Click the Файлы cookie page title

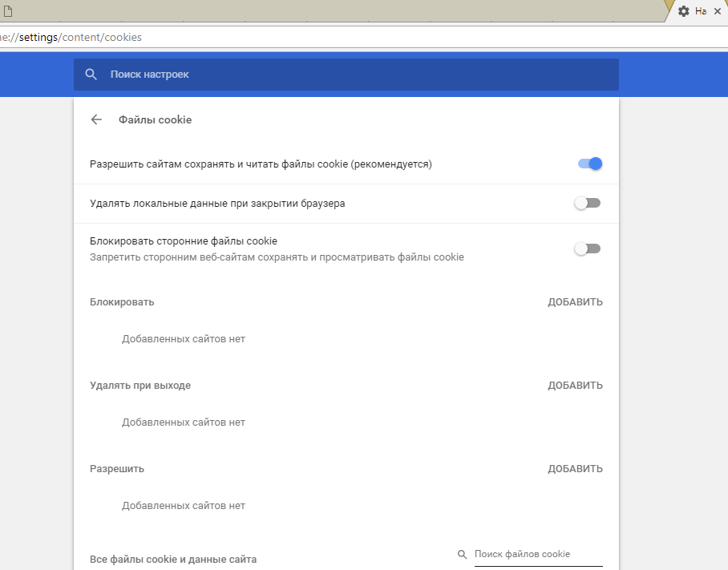[155, 119]
